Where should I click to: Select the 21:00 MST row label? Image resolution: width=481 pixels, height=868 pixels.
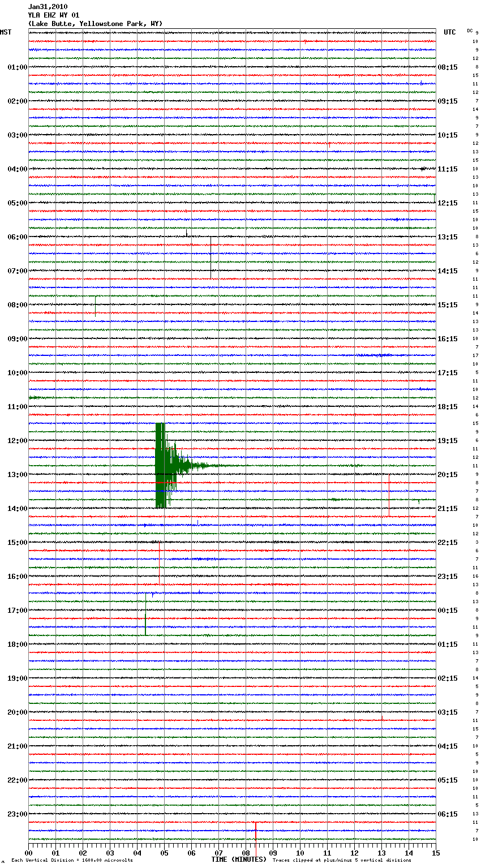pos(18,746)
